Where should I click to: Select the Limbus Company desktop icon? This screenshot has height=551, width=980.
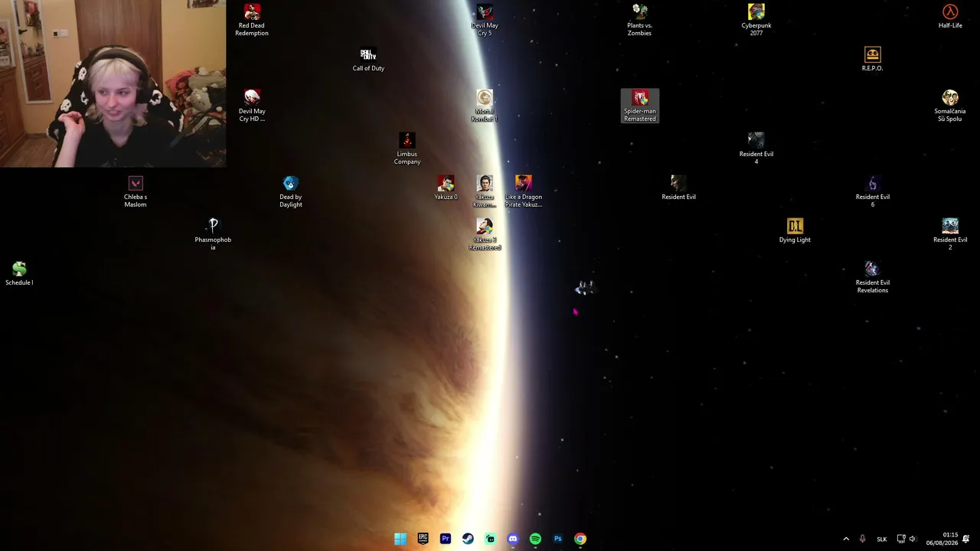point(407,148)
